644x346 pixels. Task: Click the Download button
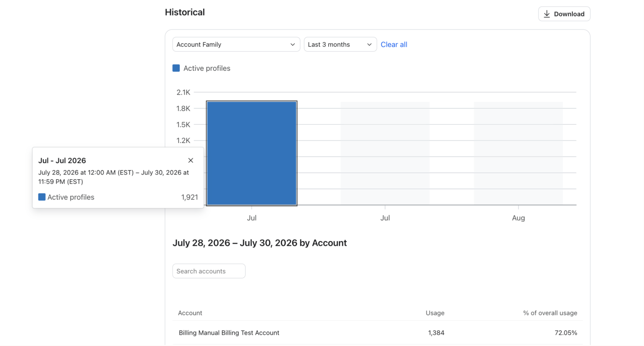pyautogui.click(x=564, y=14)
